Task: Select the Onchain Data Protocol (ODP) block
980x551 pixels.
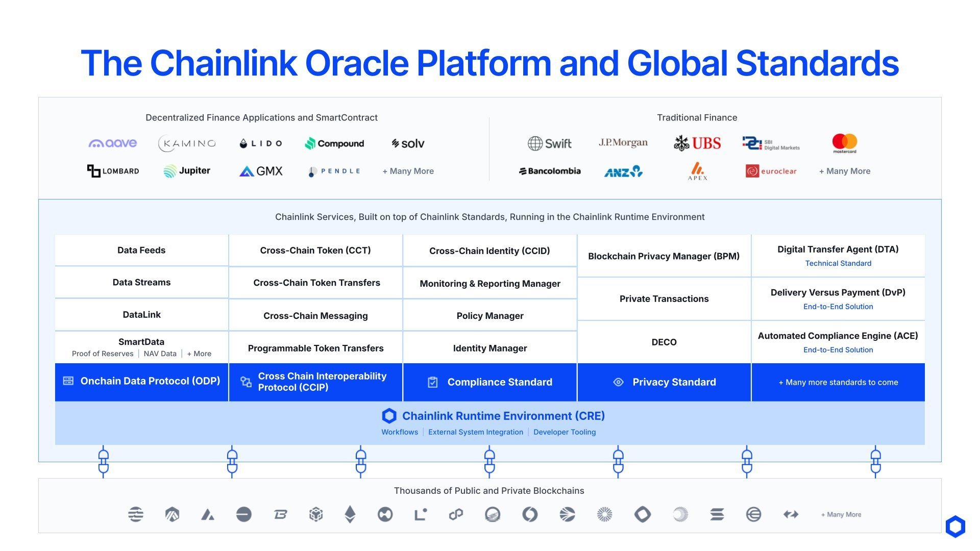Action: coord(141,382)
